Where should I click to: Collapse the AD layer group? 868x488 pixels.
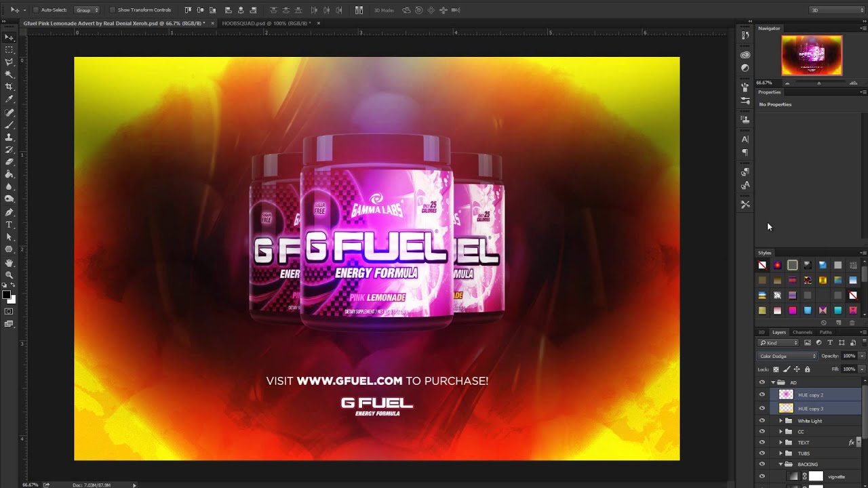point(773,382)
